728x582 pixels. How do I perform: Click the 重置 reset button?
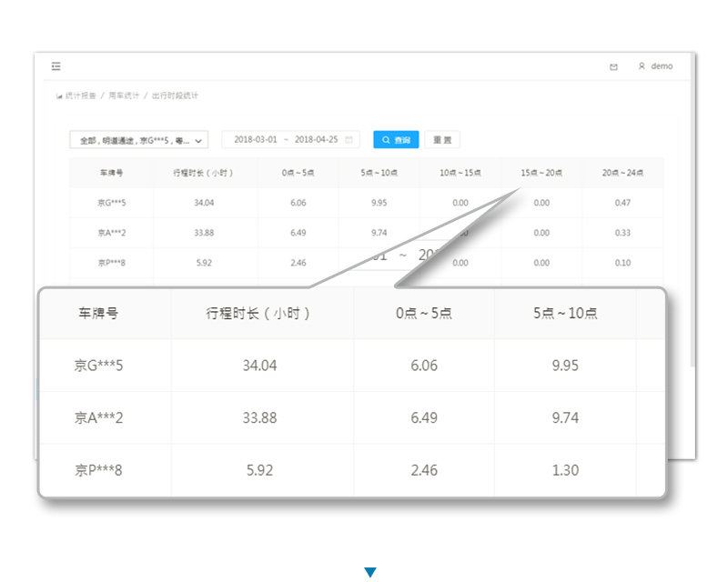pos(442,140)
